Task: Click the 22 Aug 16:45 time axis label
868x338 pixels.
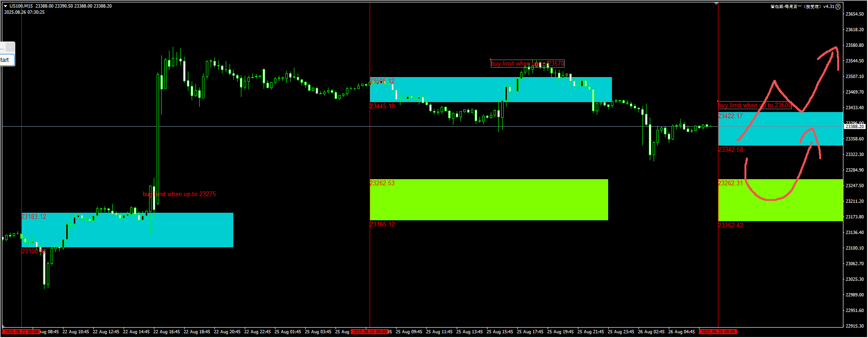Action: coord(167,332)
